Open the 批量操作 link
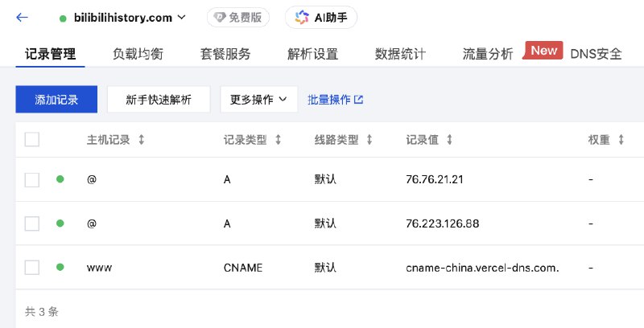The image size is (644, 328). coord(335,99)
